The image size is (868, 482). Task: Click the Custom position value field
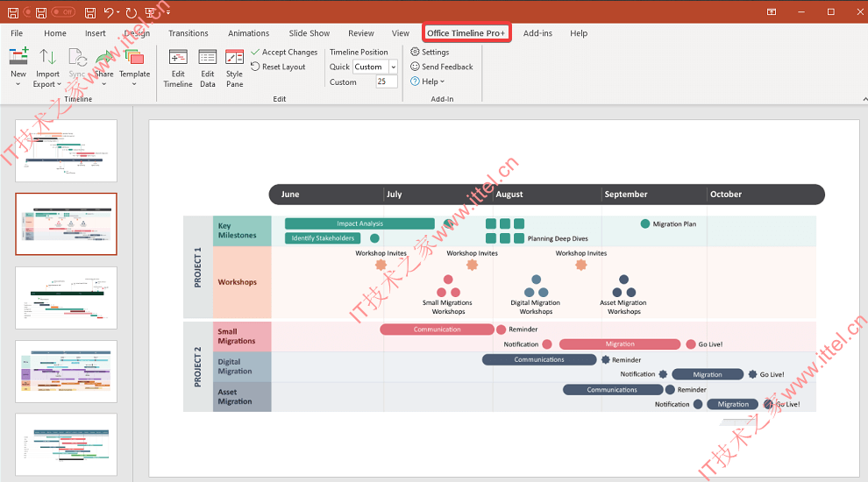[x=387, y=82]
